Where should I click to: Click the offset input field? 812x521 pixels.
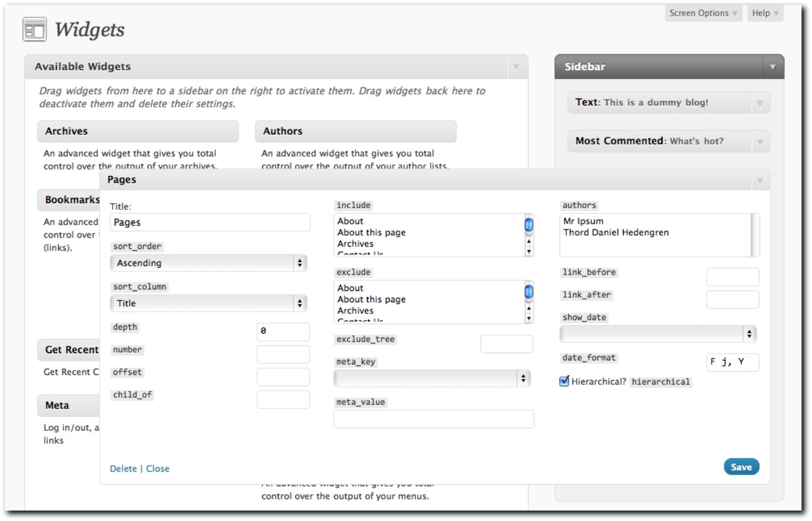click(x=283, y=377)
